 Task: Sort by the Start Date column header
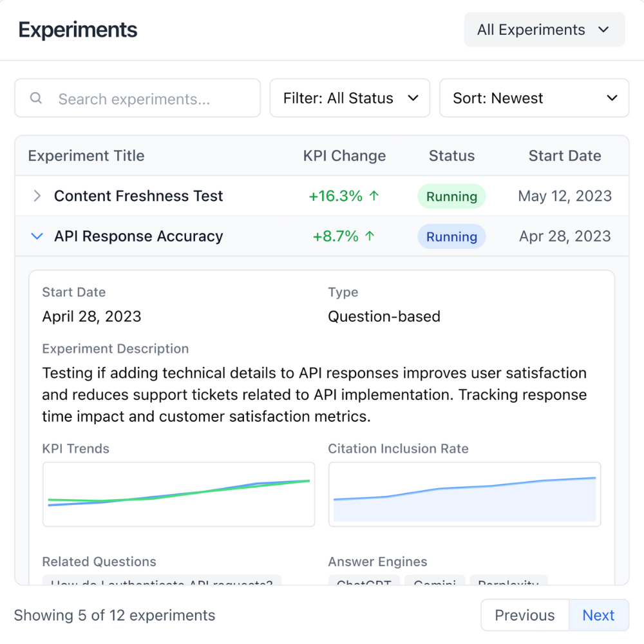click(565, 156)
